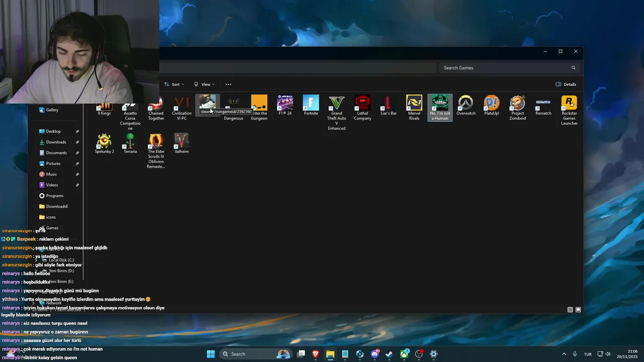Select the Enter the Gungeon shortcut

click(x=259, y=107)
